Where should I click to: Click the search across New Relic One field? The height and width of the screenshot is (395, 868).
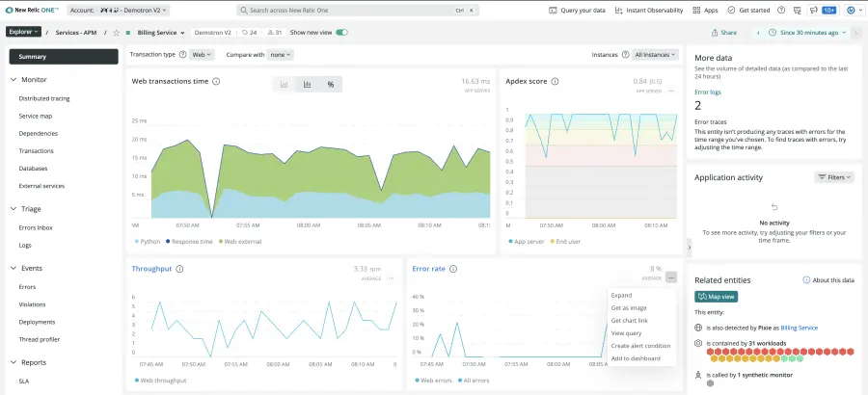[358, 10]
